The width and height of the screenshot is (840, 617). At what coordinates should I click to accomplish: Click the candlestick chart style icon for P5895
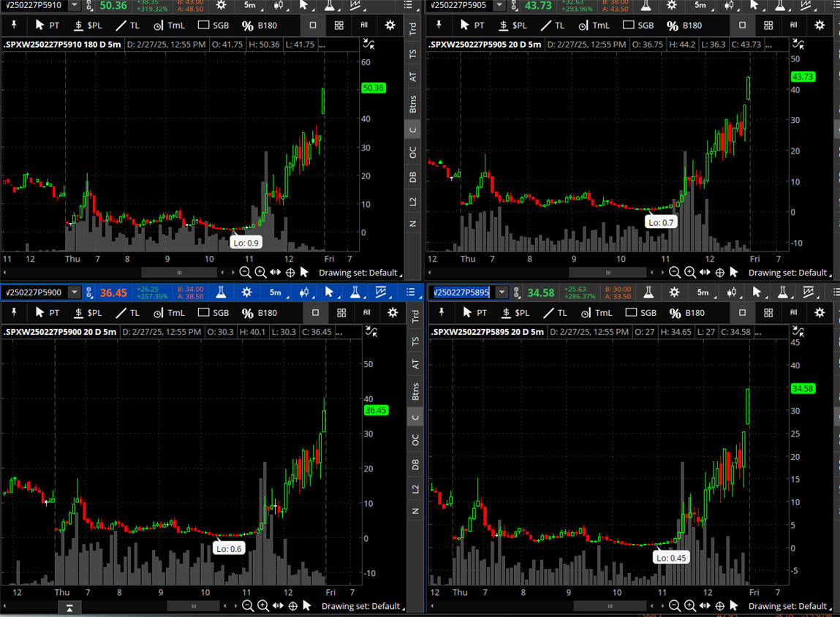pyautogui.click(x=732, y=292)
